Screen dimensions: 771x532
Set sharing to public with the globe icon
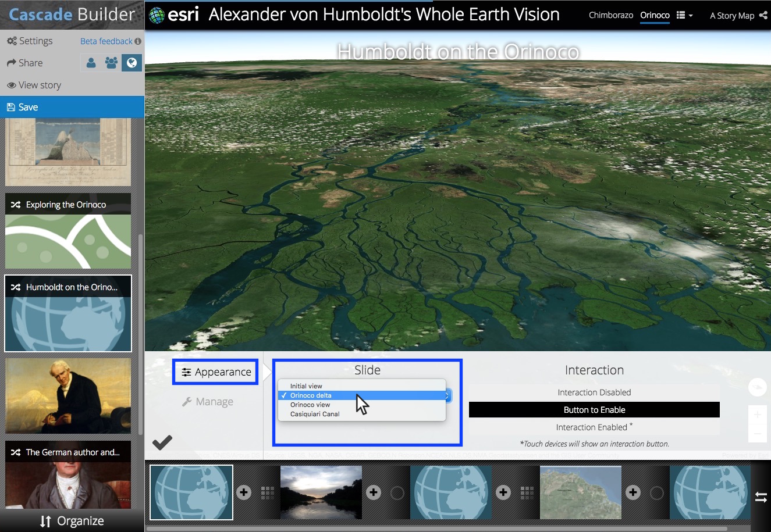click(132, 63)
